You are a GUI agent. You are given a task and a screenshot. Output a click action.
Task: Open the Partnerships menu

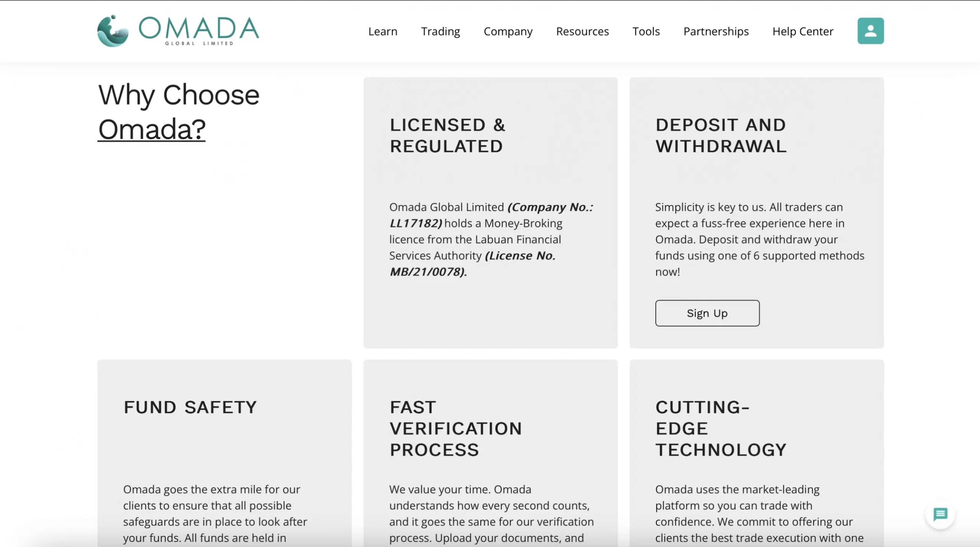tap(716, 31)
